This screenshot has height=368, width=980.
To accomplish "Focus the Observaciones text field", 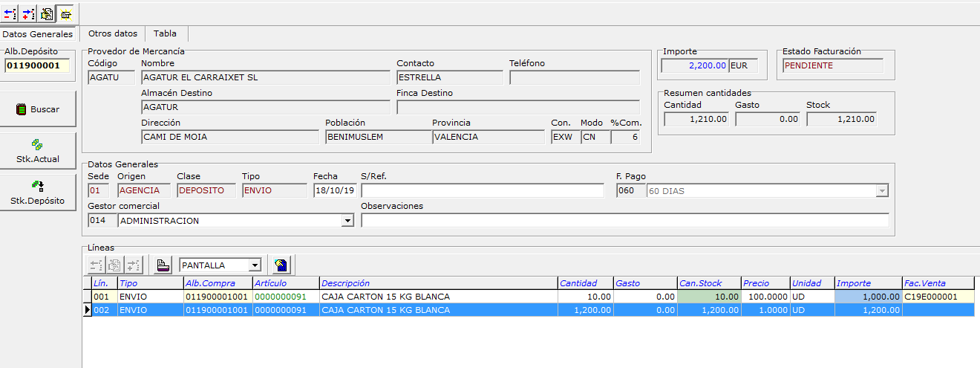I will pos(624,221).
